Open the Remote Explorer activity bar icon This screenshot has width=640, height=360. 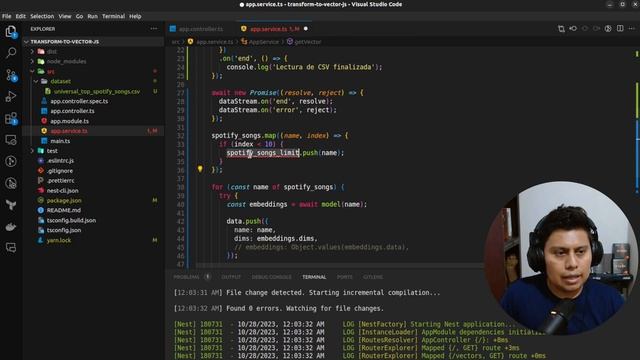coord(11,140)
